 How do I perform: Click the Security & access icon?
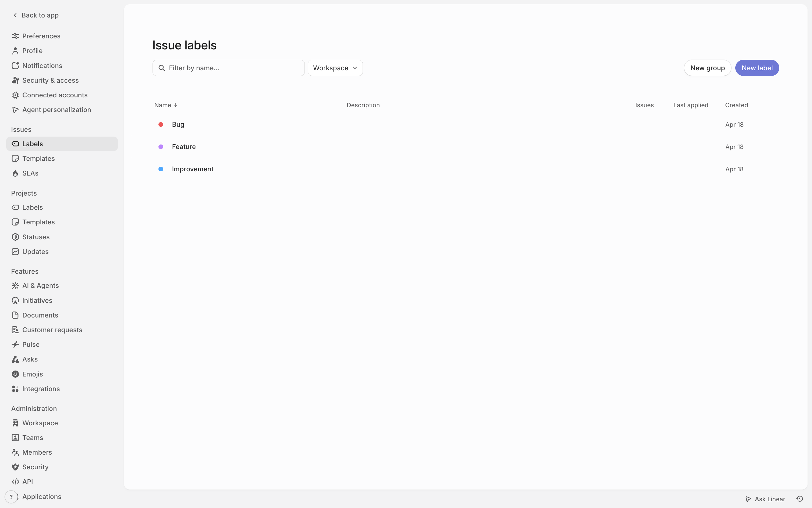tap(16, 80)
